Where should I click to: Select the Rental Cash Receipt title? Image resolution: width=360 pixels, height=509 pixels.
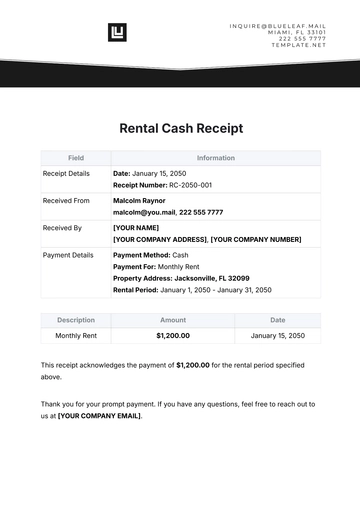coord(181,128)
